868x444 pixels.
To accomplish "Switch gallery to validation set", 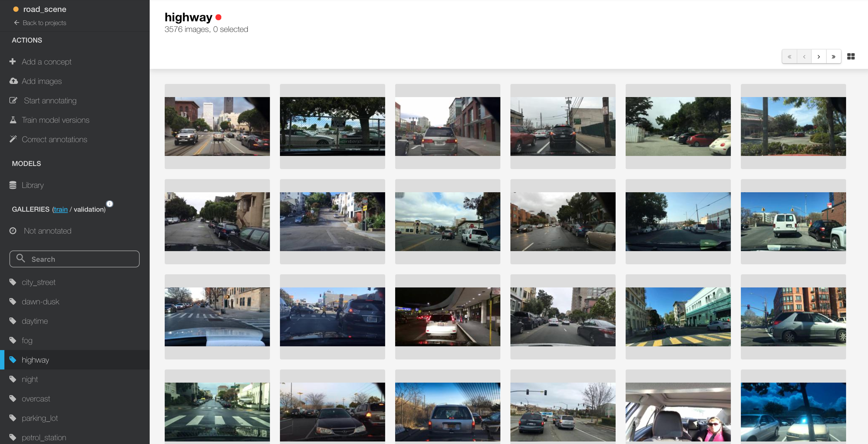I will click(x=89, y=210).
